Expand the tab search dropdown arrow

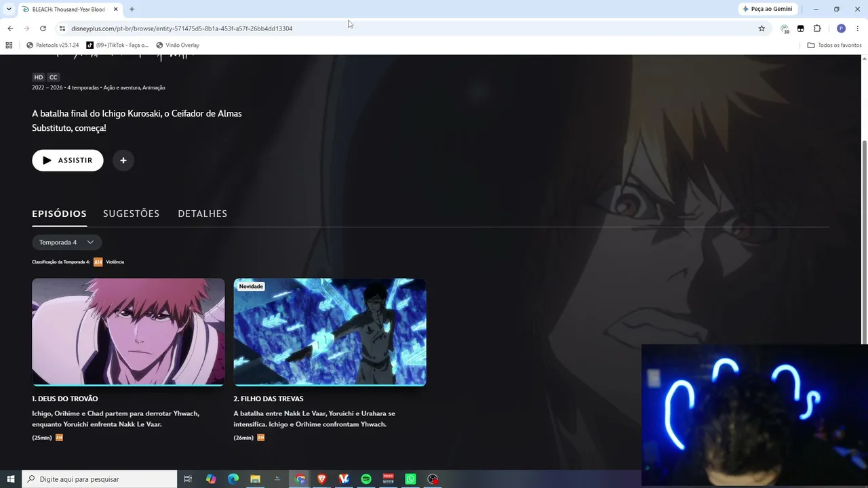(x=9, y=9)
